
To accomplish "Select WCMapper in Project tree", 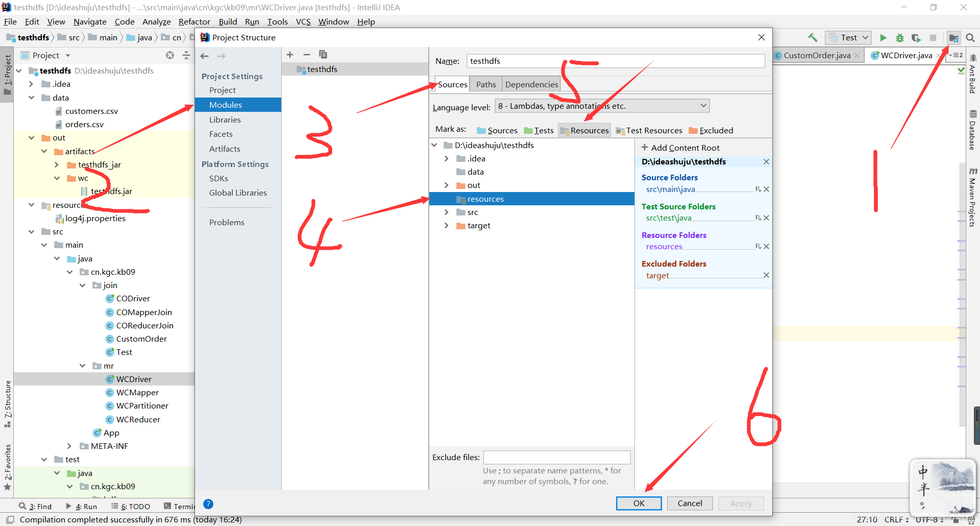I will (x=137, y=393).
